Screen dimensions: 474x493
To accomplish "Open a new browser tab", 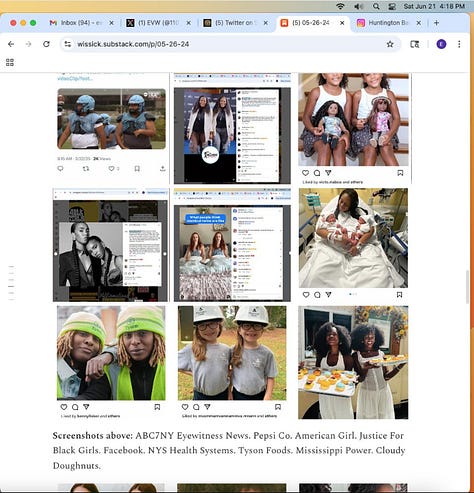I will tap(436, 23).
